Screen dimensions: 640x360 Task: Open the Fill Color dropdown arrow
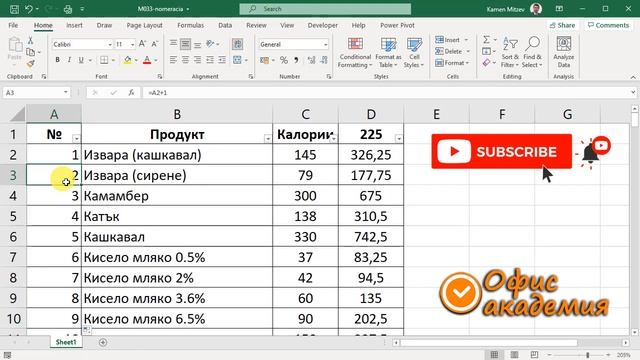click(x=136, y=60)
